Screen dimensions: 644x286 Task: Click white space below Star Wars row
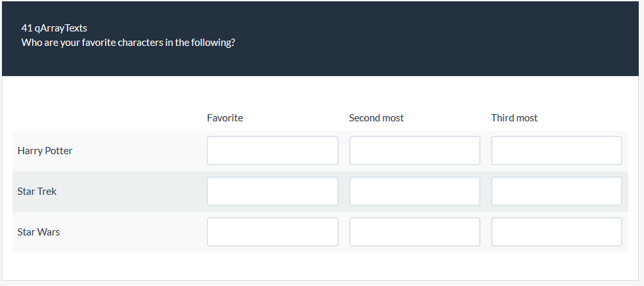tap(320, 266)
